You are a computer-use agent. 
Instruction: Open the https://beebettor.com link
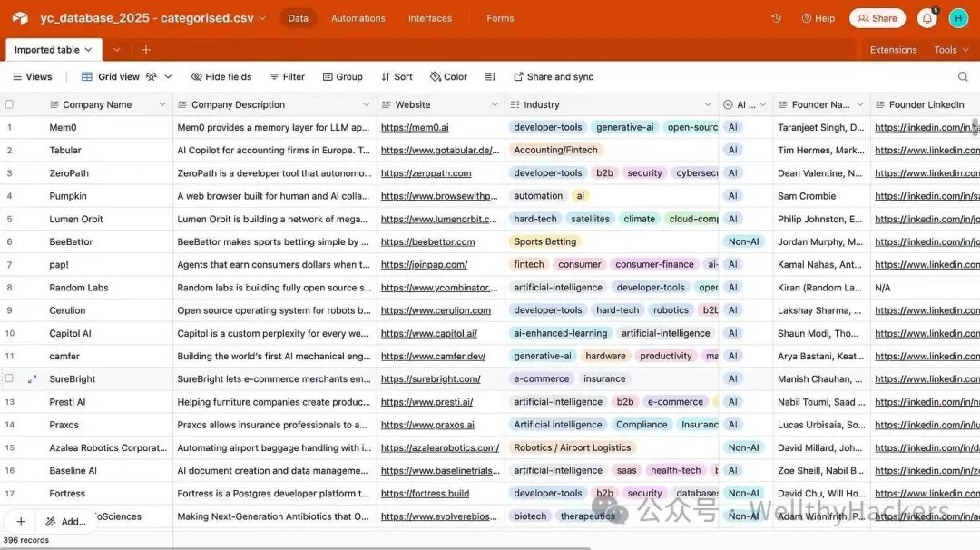428,242
